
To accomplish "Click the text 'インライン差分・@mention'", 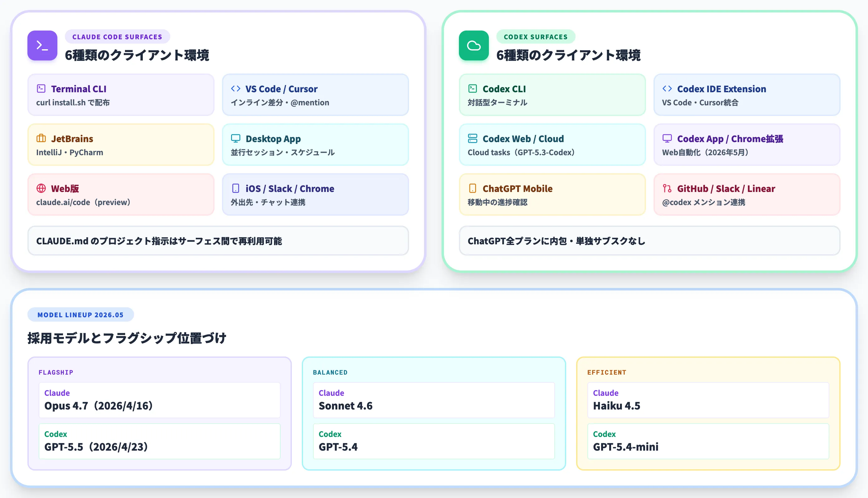I will pos(280,103).
